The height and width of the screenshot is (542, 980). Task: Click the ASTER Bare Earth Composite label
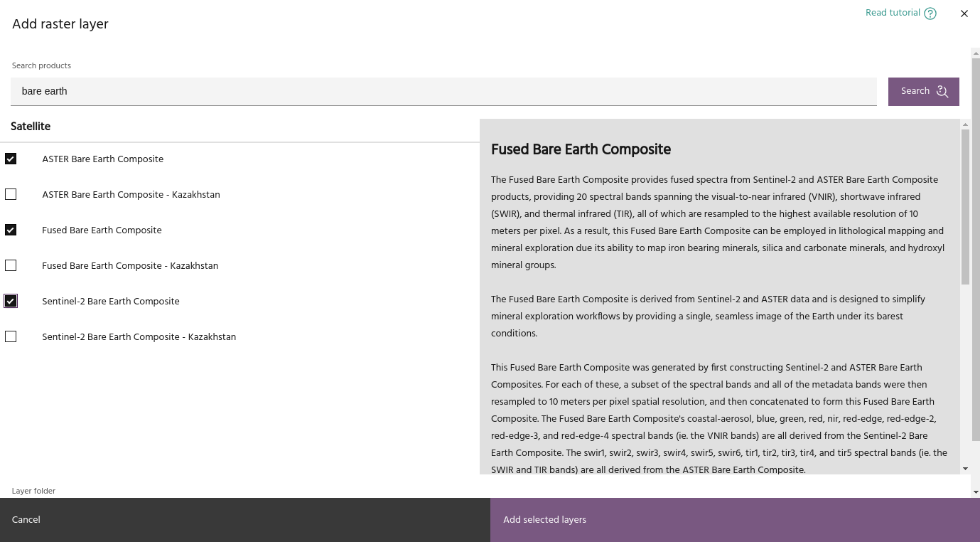(102, 159)
